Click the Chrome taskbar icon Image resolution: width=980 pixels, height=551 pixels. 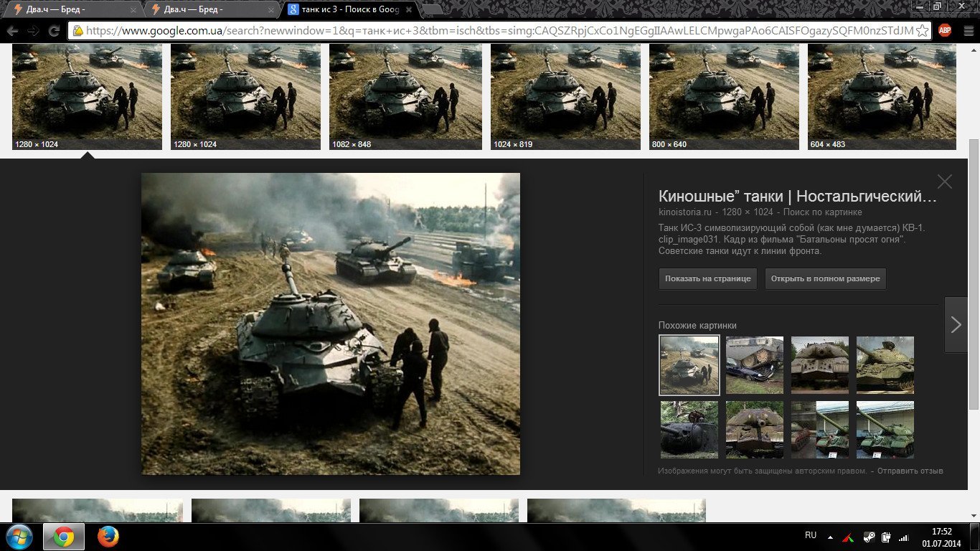64,537
